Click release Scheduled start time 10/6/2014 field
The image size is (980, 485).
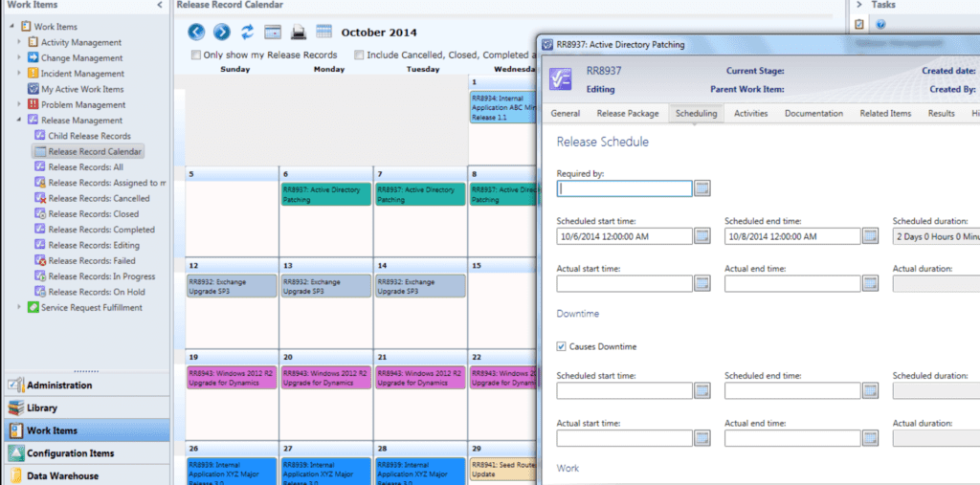624,235
